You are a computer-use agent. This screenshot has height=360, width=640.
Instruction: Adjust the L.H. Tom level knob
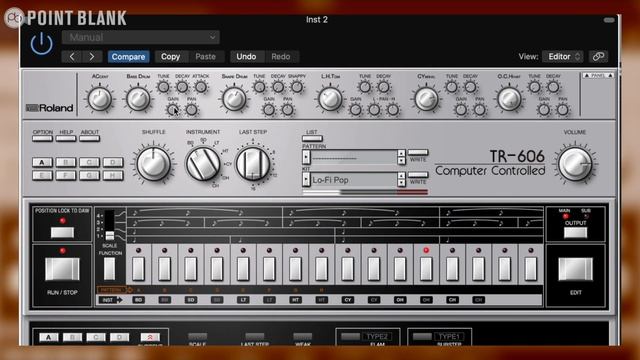tap(330, 98)
